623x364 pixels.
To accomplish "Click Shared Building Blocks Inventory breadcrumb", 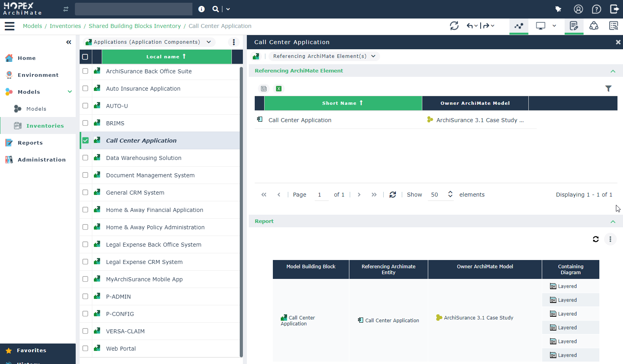I will [134, 26].
